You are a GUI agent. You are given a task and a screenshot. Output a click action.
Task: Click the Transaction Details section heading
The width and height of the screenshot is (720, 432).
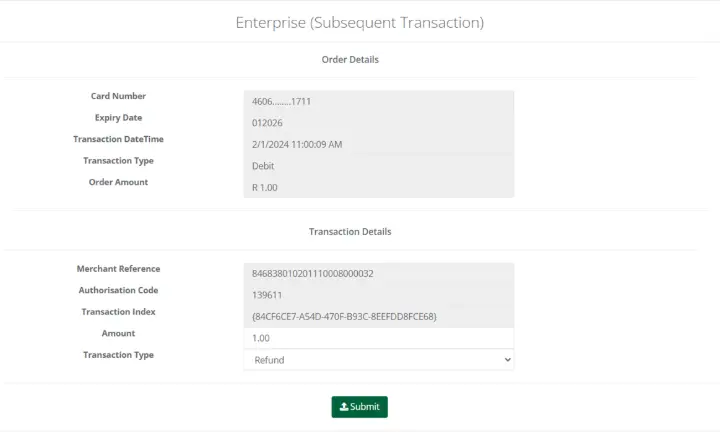pyautogui.click(x=350, y=231)
